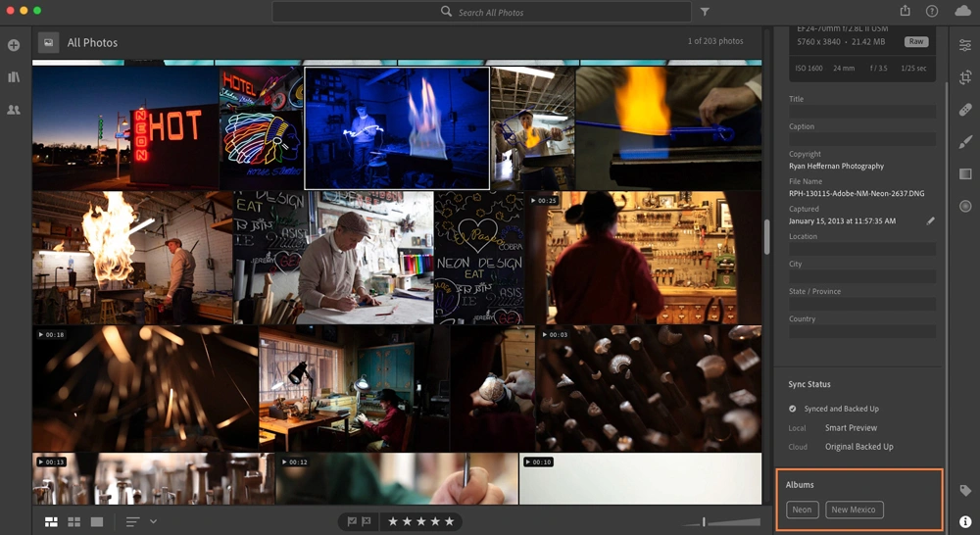Choose the Brush adjustment tool
Screen dimensions: 980x535
coord(965,142)
